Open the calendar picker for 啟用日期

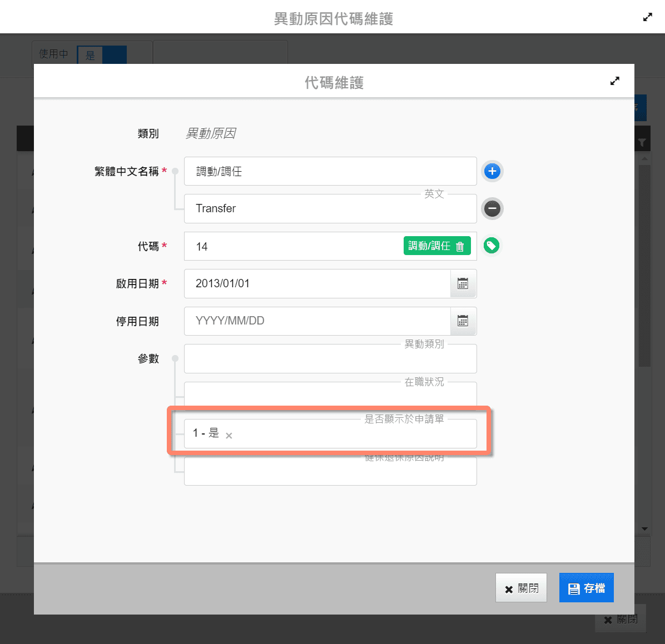[x=463, y=284]
